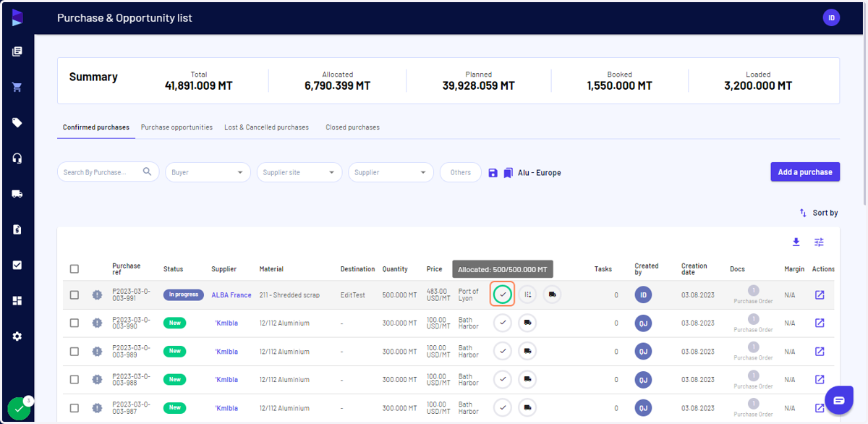Check the box for P2023-03-0-003-989
The width and height of the screenshot is (868, 424).
pos(75,351)
